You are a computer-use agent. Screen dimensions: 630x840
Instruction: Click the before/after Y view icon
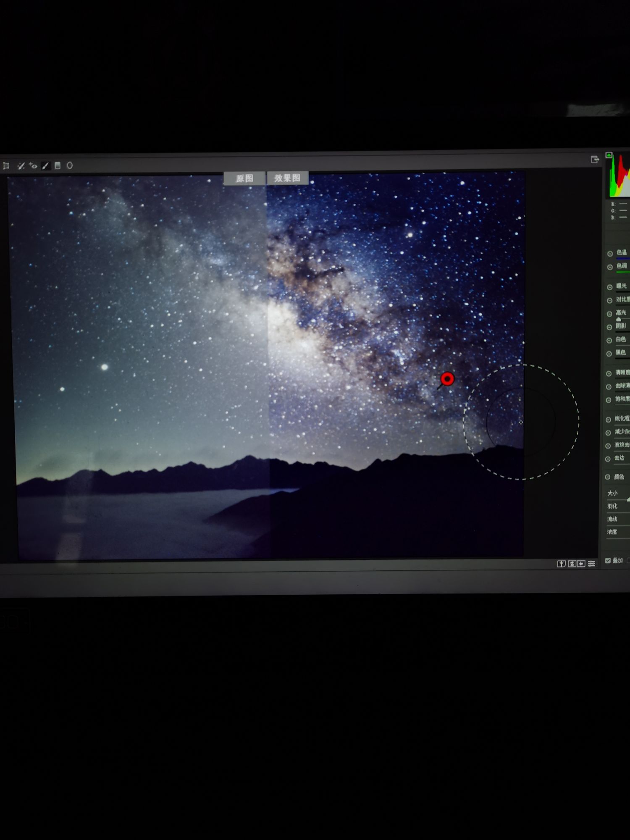click(561, 564)
